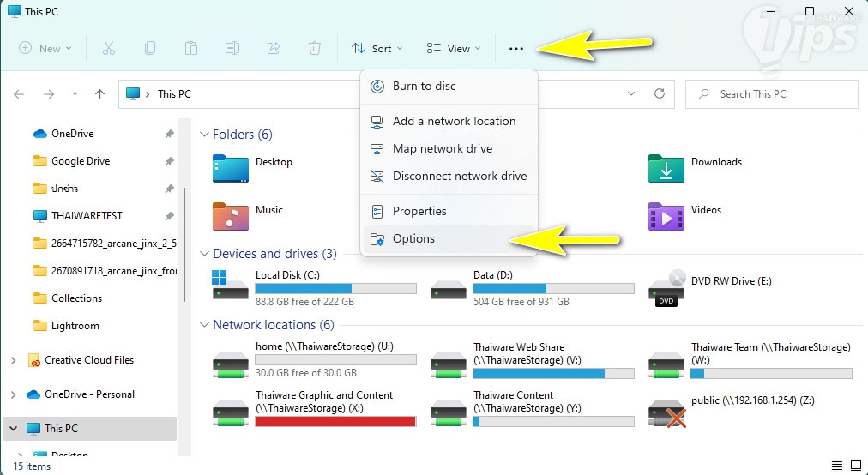Click the Cut scissors icon

tap(108, 49)
